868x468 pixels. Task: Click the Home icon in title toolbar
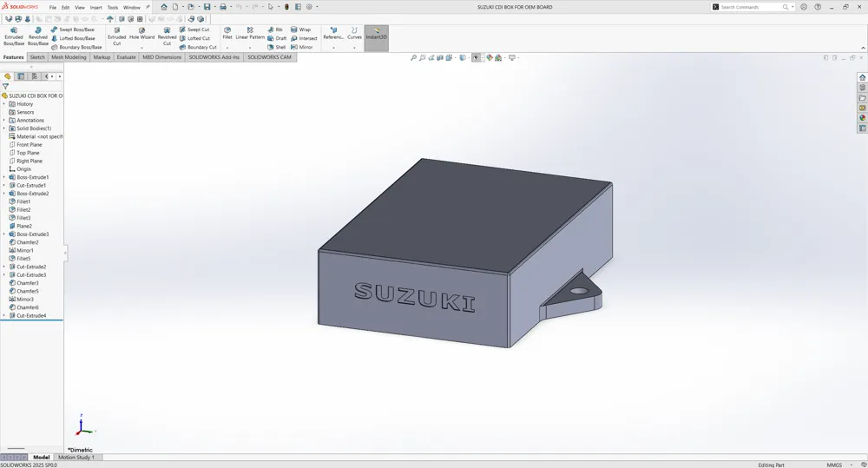(164, 7)
